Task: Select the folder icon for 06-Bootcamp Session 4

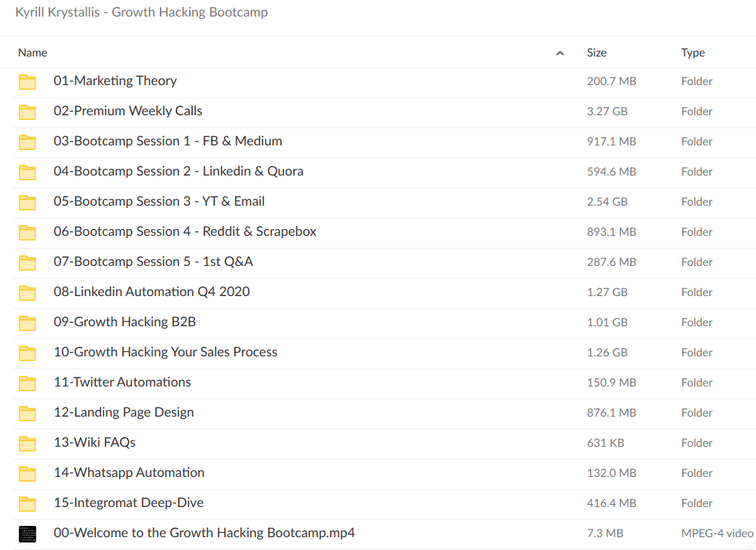Action: (28, 231)
